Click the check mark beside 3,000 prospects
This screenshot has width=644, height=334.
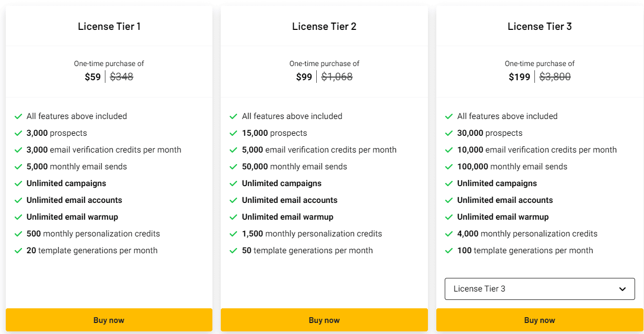[x=18, y=133]
